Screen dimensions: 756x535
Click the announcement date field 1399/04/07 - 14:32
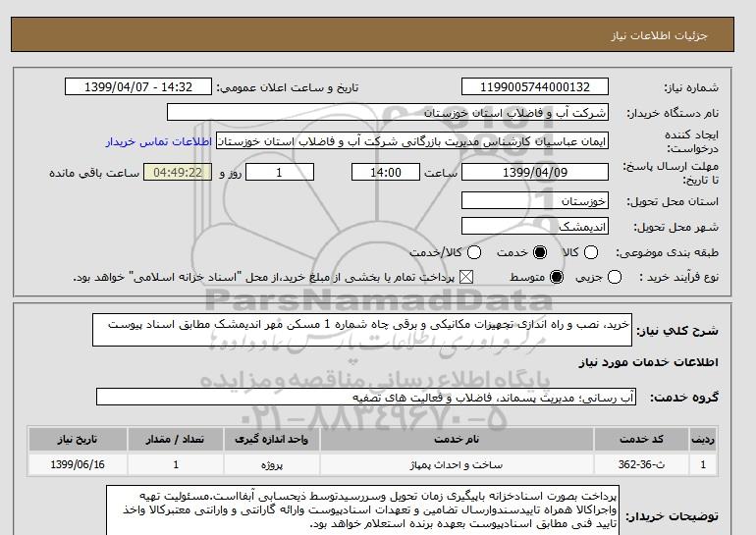point(137,86)
